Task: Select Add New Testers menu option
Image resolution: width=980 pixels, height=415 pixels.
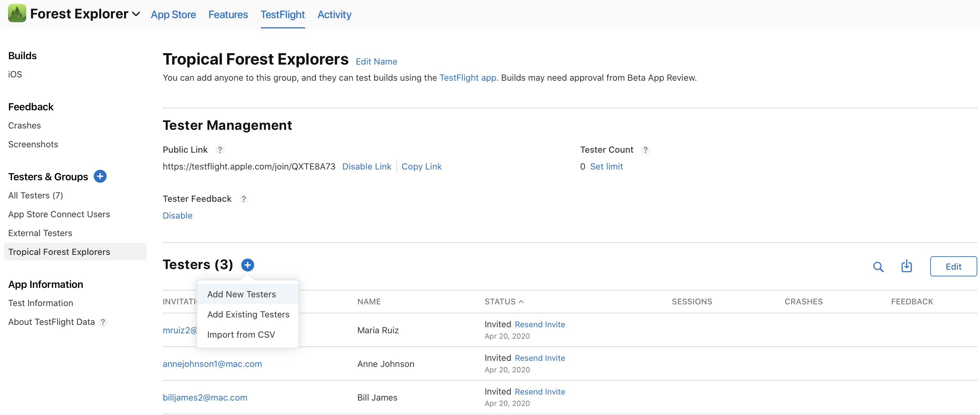Action: point(242,294)
